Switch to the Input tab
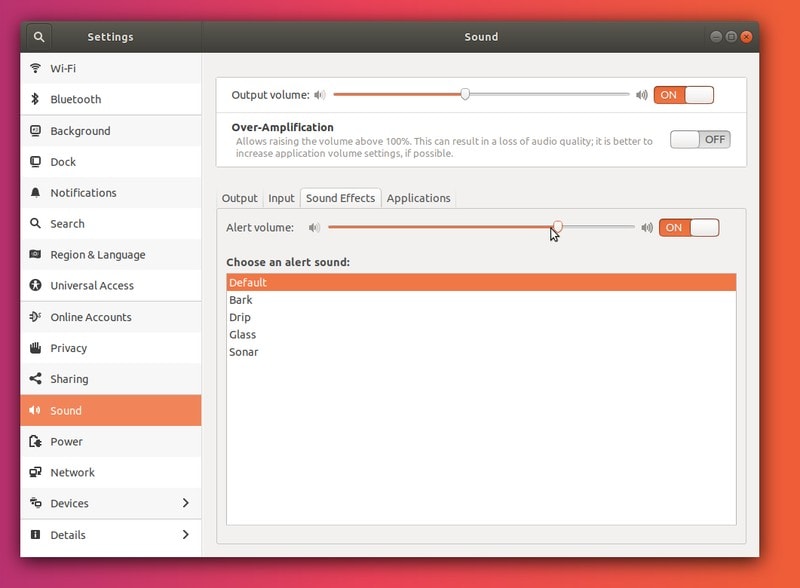The width and height of the screenshot is (800, 588). pyautogui.click(x=281, y=198)
